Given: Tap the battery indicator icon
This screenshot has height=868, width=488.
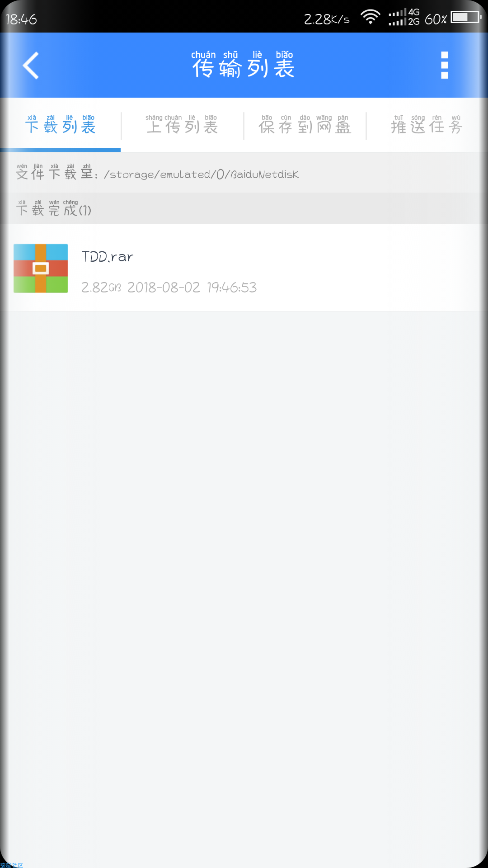Looking at the screenshot, I should click(x=466, y=17).
